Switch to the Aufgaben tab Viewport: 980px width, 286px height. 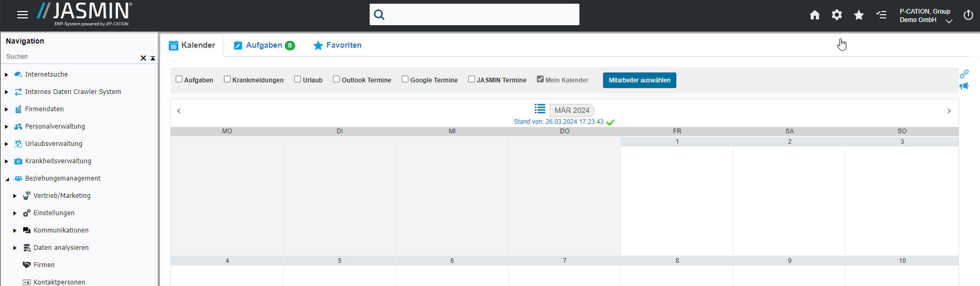pos(264,46)
